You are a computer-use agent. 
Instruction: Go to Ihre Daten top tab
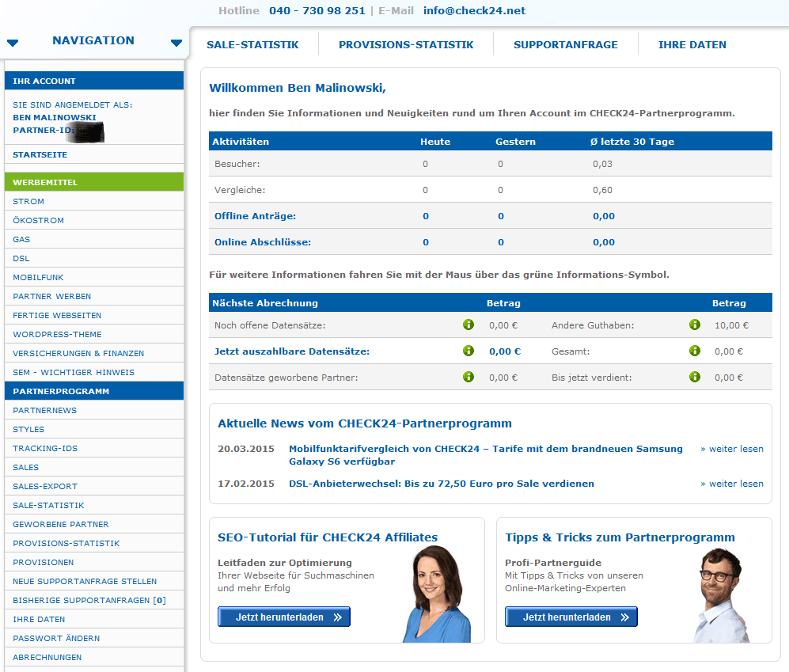(692, 45)
